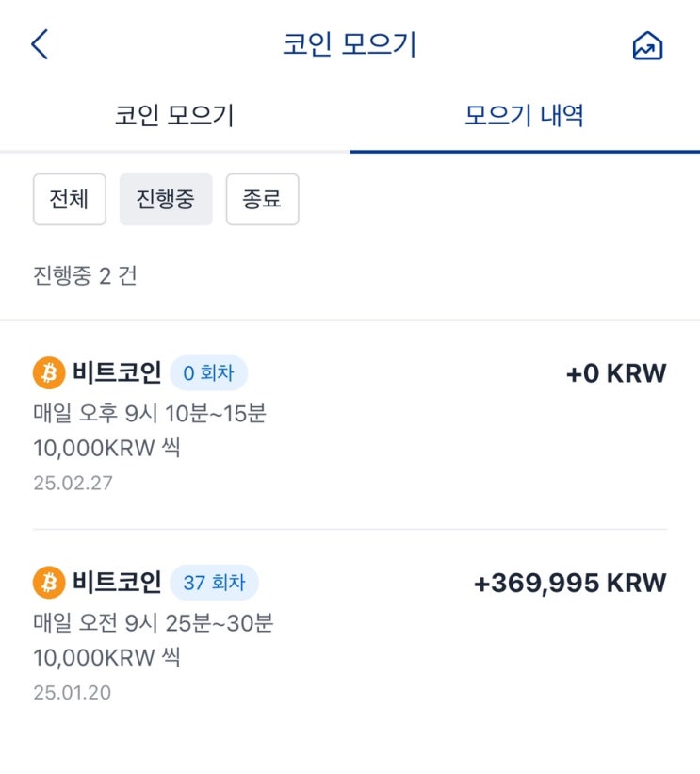This screenshot has width=700, height=774.
Task: Open the chart icon in the header
Action: tap(647, 45)
